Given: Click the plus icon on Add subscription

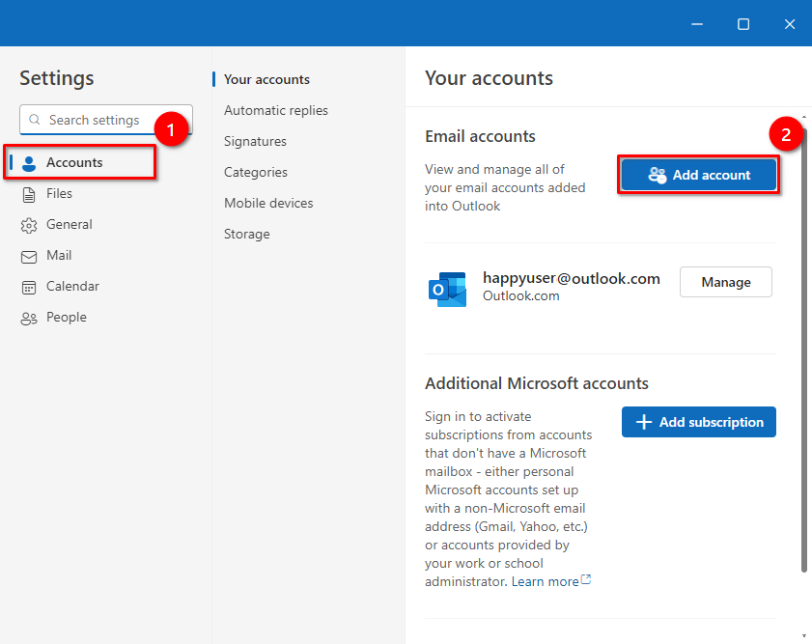Looking at the screenshot, I should pos(644,422).
